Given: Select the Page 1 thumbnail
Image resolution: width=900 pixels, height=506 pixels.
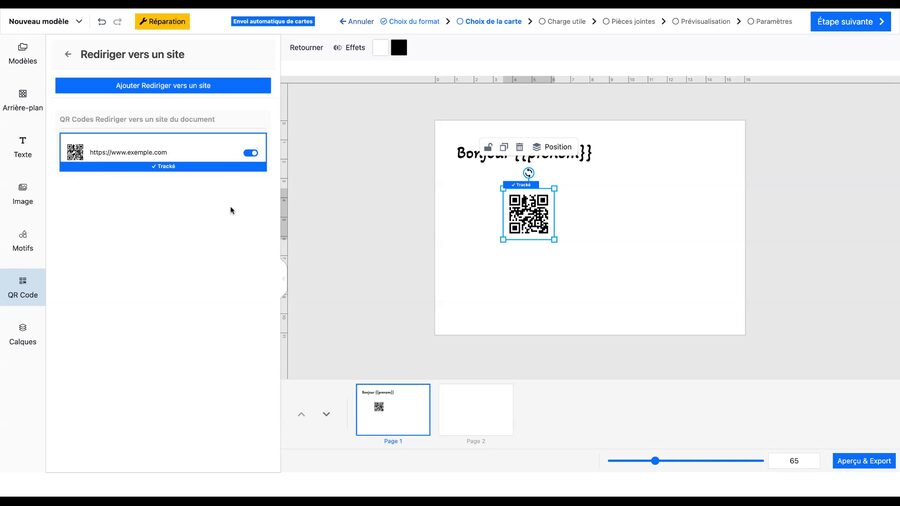Looking at the screenshot, I should tap(393, 410).
